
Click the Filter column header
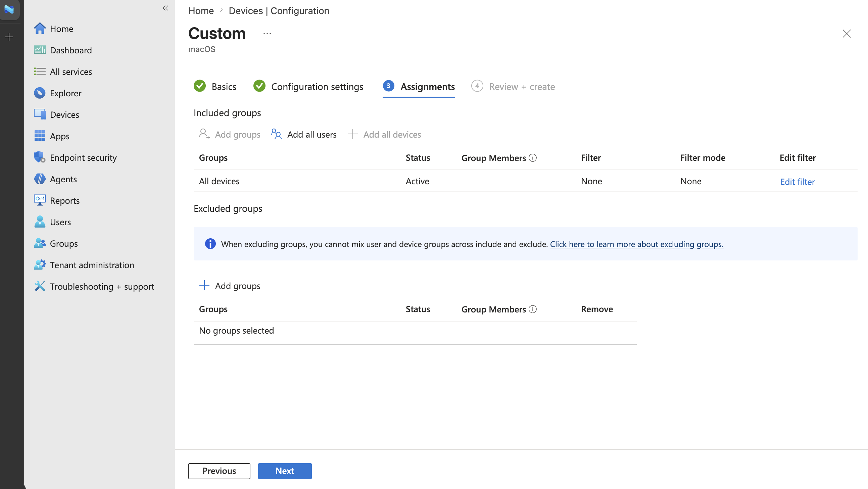(x=590, y=157)
